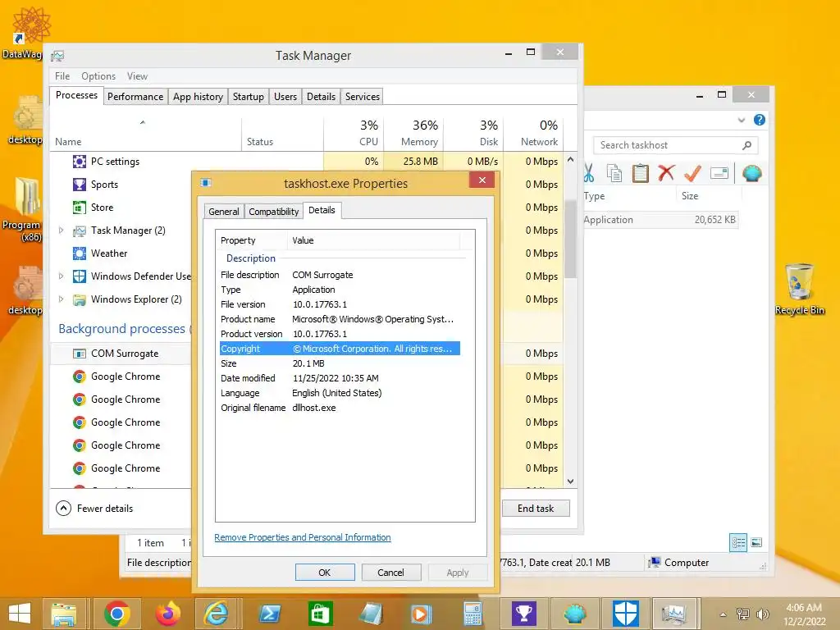Viewport: 840px width, 630px height.
Task: Collapse Task Manager with Fewer details arrow
Action: (x=63, y=509)
